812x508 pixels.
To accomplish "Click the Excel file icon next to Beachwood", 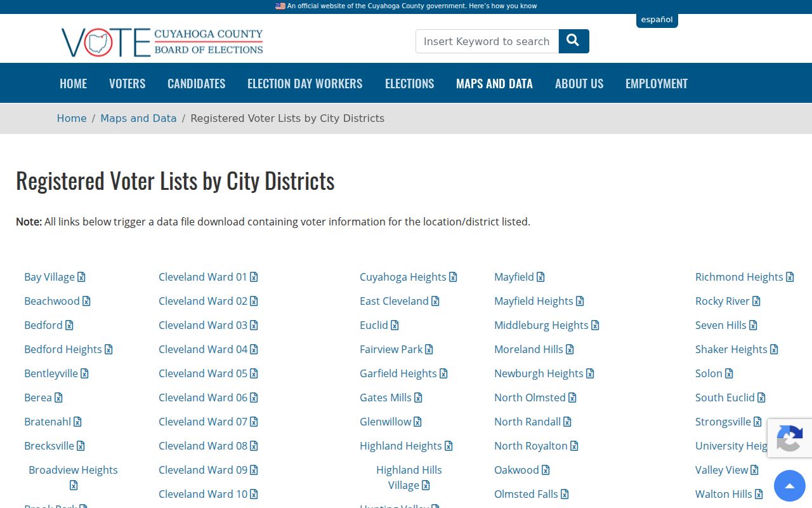I will pyautogui.click(x=86, y=301).
